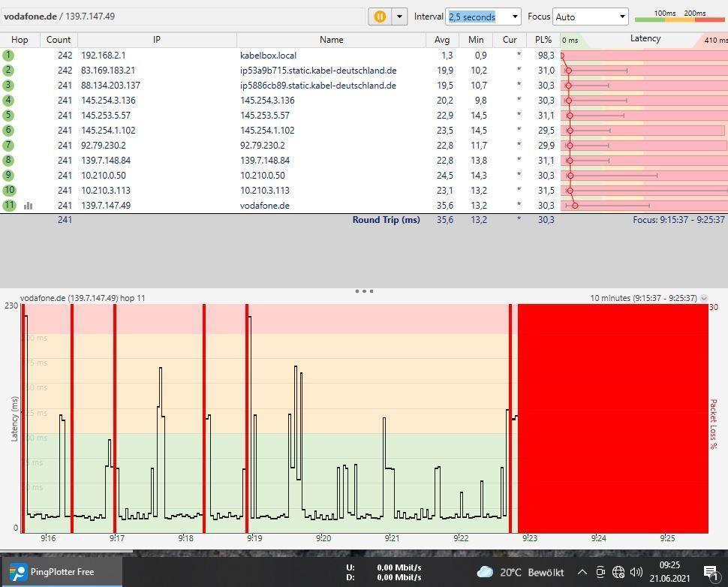This screenshot has width=728, height=587.
Task: Select the IP cell 10.210.0.50
Action: coord(104,175)
